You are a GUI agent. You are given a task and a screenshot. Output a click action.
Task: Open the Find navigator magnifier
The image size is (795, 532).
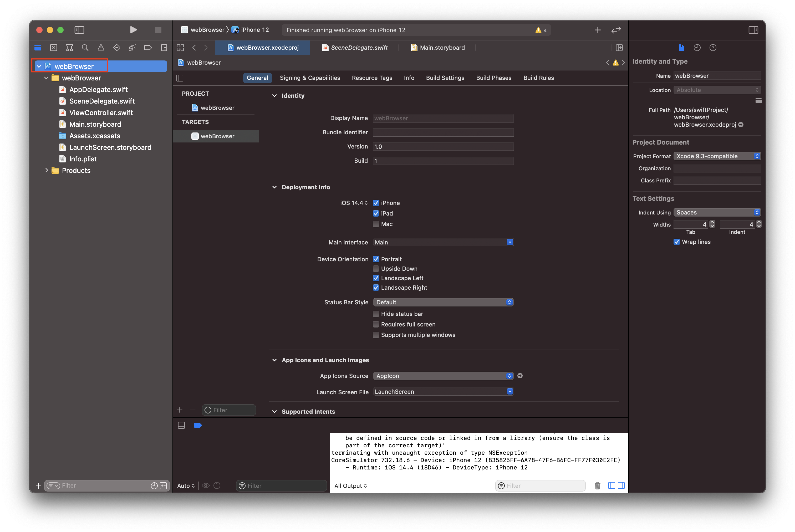coord(85,48)
